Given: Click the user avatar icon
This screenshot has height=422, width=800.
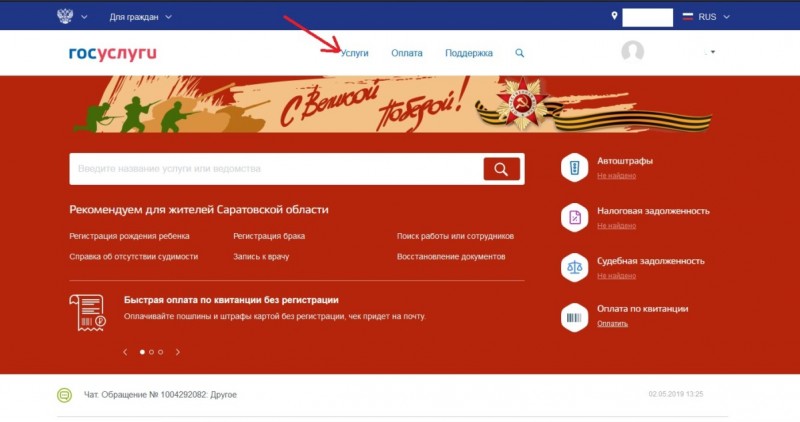Looking at the screenshot, I should pos(633,52).
